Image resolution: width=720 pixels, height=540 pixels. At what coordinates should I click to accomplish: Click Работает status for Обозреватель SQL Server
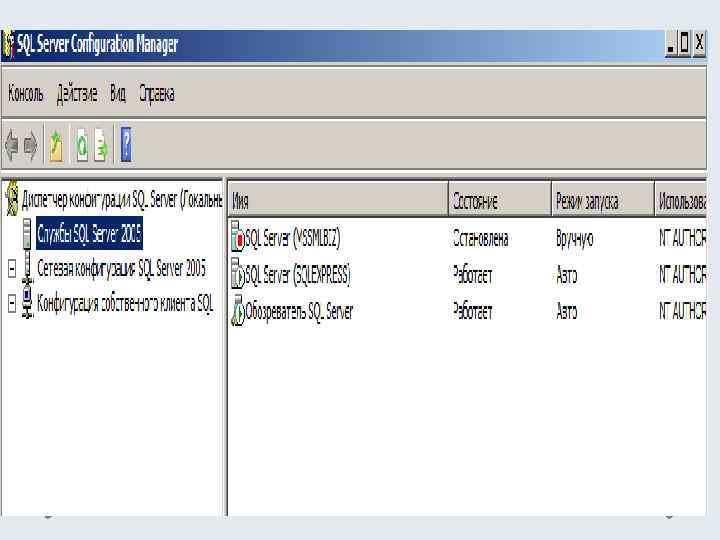pos(472,312)
